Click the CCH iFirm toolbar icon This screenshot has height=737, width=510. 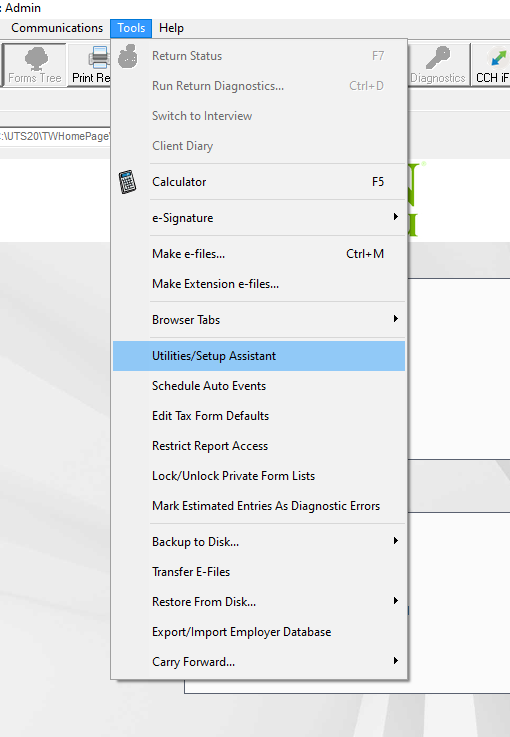(498, 58)
